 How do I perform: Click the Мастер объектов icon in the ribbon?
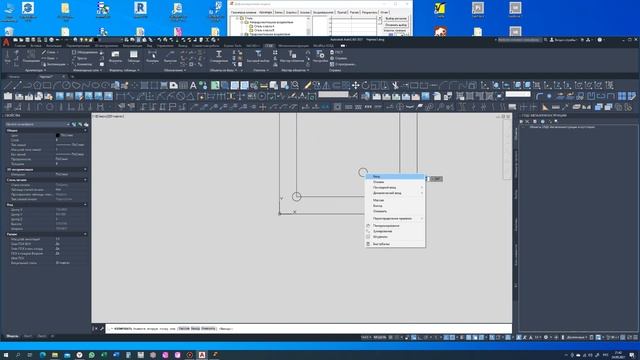(292, 56)
